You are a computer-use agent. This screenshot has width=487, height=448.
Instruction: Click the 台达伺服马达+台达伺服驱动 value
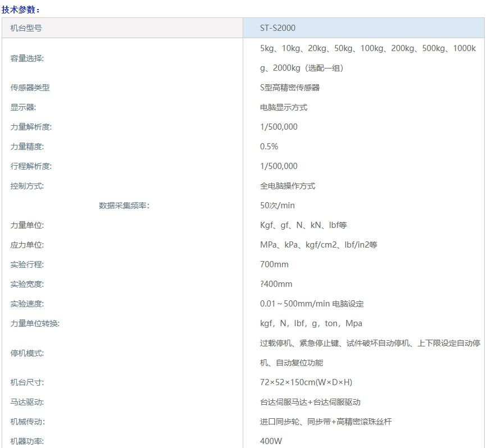[x=310, y=402]
